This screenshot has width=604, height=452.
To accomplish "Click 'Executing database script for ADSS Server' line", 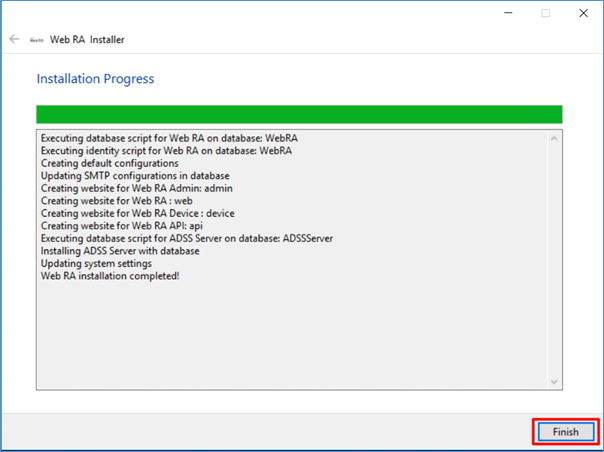I will pyautogui.click(x=187, y=239).
